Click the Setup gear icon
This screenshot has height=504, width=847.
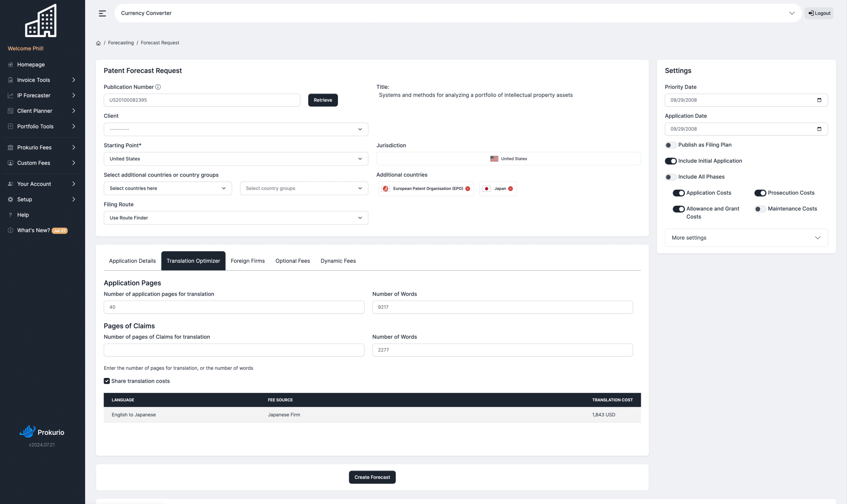tap(11, 199)
